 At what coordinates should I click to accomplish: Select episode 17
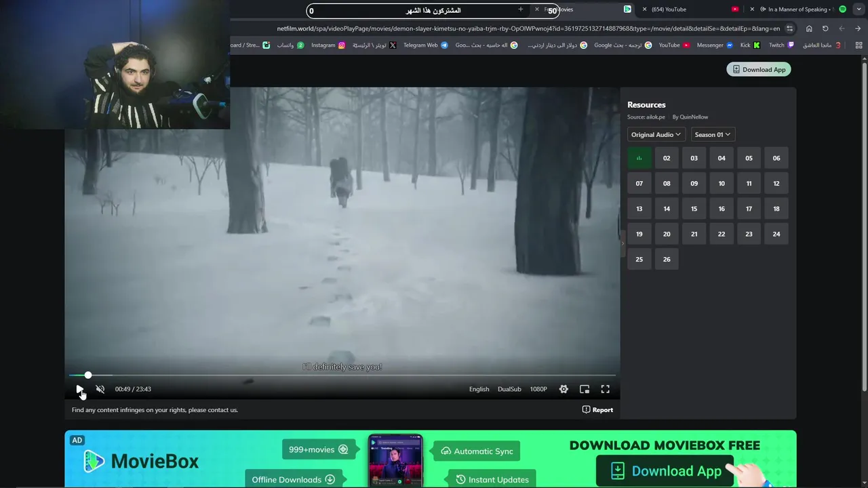[x=749, y=209]
